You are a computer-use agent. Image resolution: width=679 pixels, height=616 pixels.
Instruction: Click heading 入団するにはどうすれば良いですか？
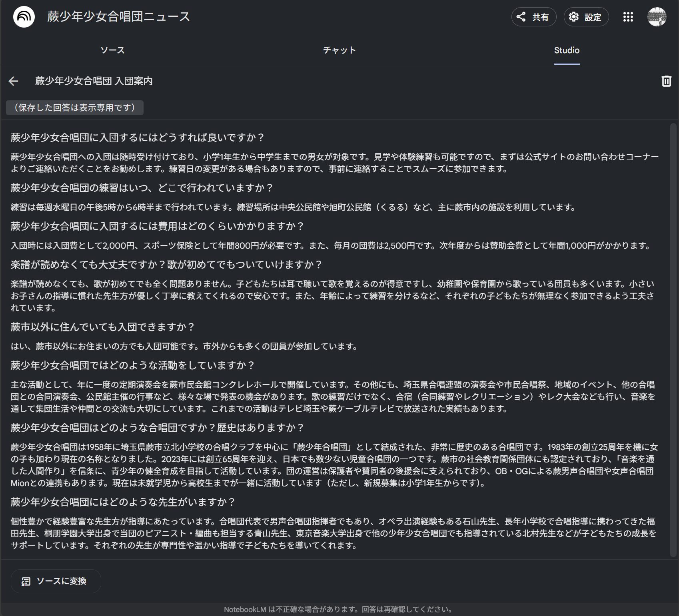click(x=138, y=138)
